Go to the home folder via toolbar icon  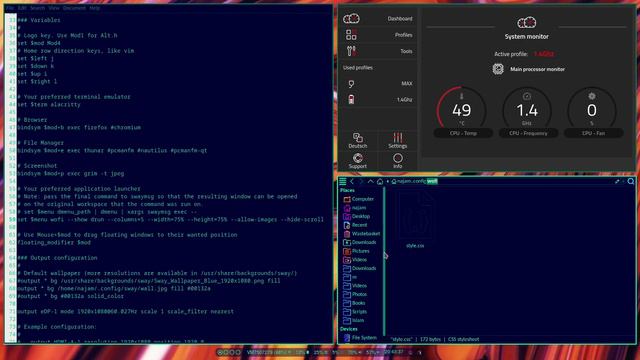tap(380, 181)
